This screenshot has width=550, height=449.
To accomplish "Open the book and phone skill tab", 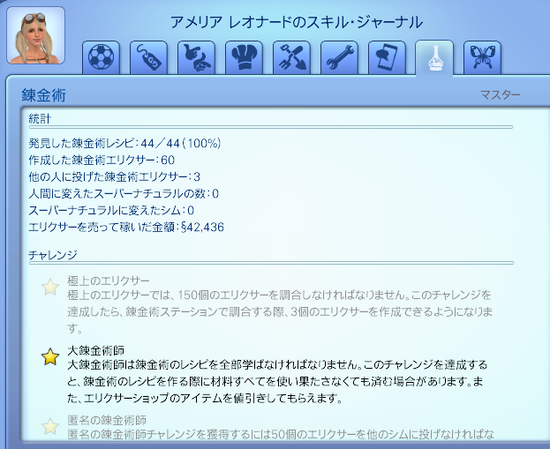I will point(387,58).
